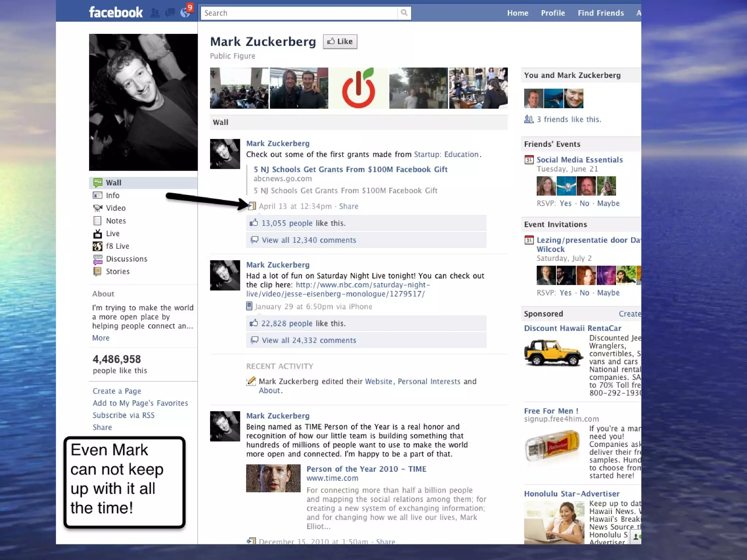Expand View all 12,340 comments

point(309,240)
